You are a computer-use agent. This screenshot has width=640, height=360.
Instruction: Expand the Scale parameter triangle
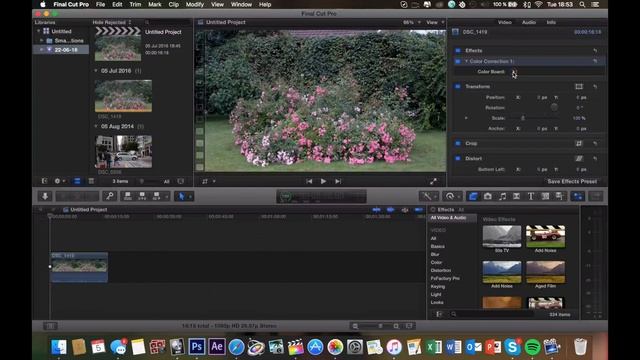(466, 118)
